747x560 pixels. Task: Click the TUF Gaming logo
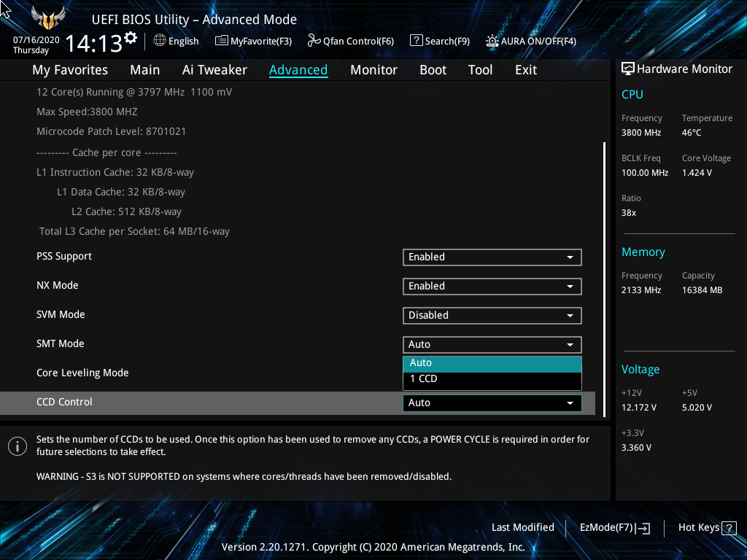(x=48, y=18)
